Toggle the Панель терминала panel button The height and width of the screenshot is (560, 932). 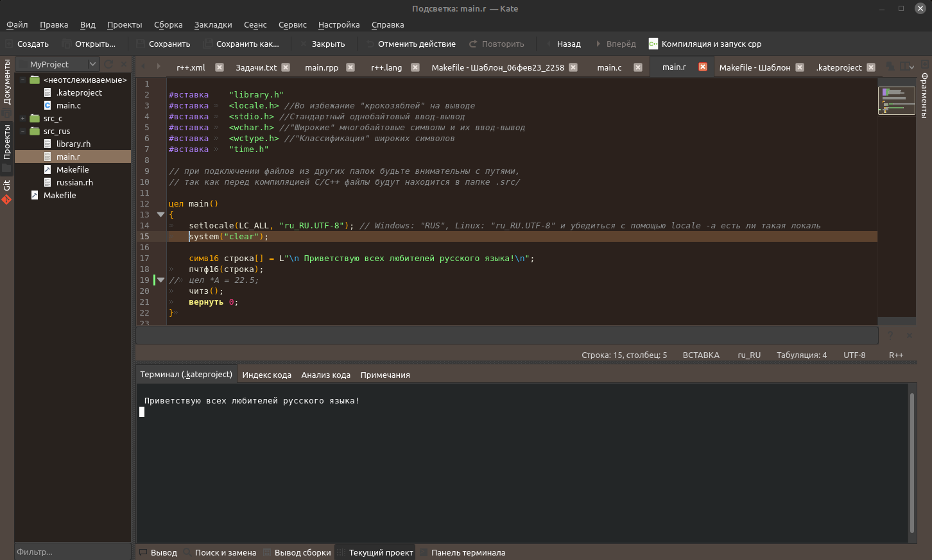[x=462, y=552]
